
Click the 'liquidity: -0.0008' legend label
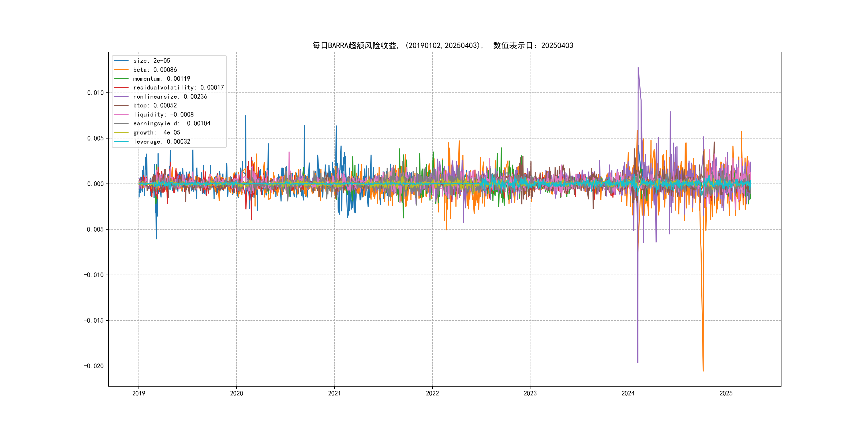tap(163, 115)
